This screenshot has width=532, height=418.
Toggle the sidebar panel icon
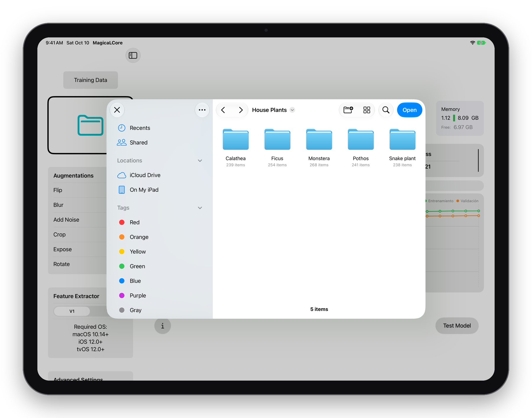(133, 55)
